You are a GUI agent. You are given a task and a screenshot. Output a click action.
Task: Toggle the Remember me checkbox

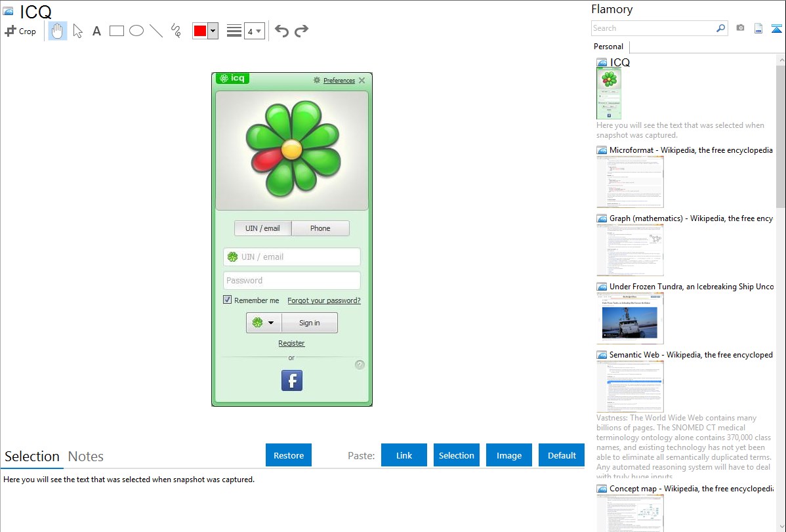(x=227, y=300)
